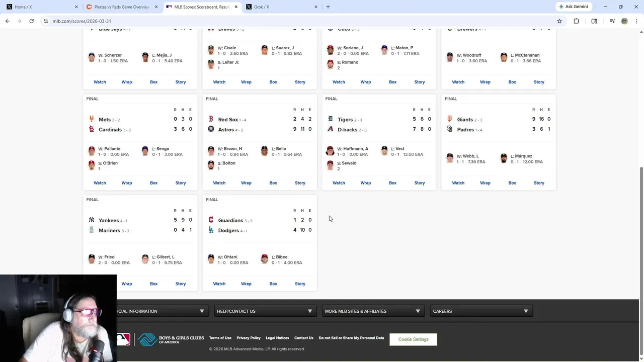Click the Mets team logo

(92, 119)
